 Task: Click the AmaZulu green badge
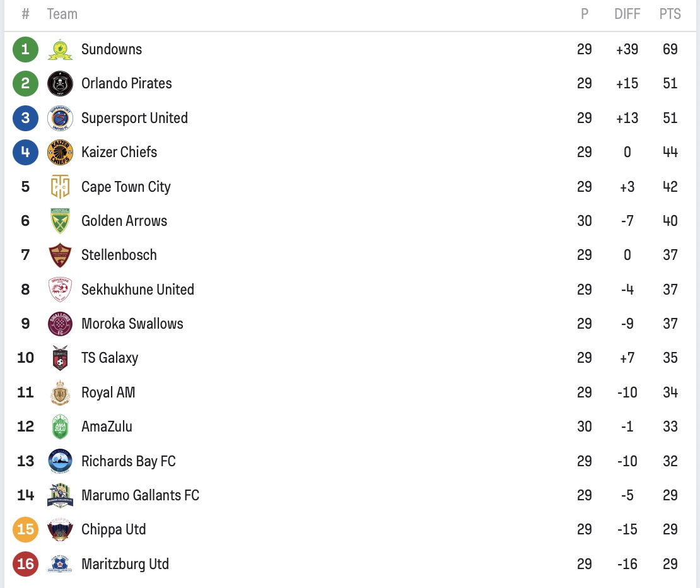click(60, 427)
